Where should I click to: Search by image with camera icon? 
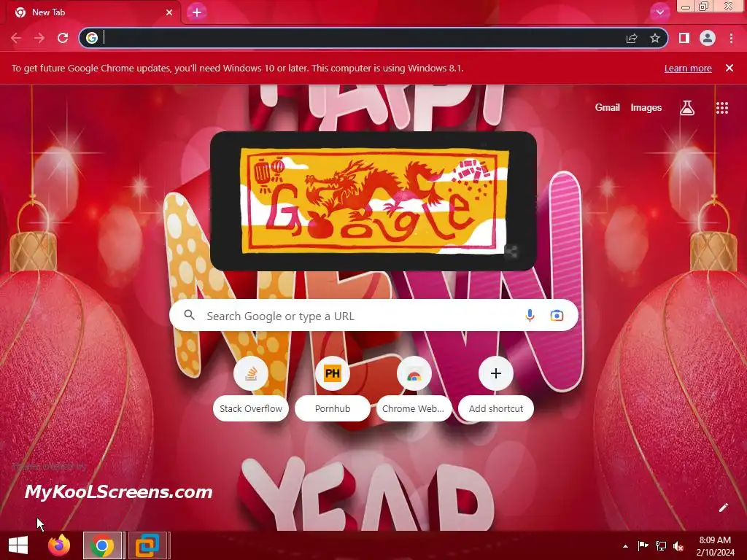(x=557, y=315)
